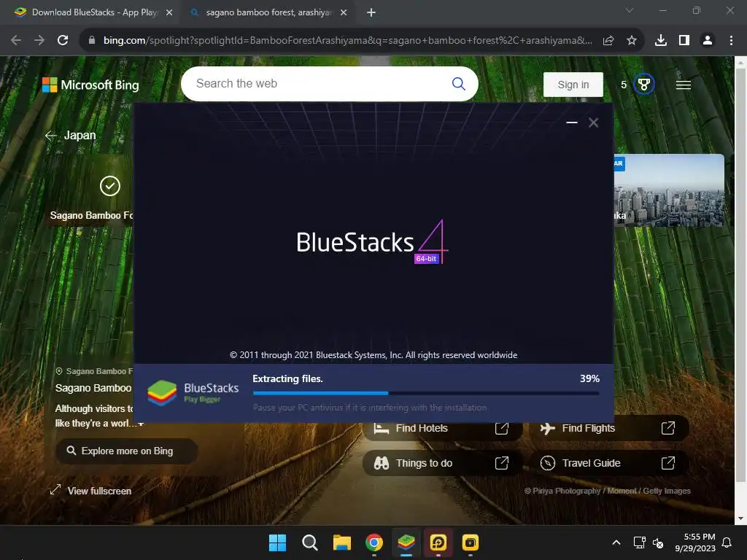
Task: Open taskbar clock and date
Action: click(x=695, y=542)
